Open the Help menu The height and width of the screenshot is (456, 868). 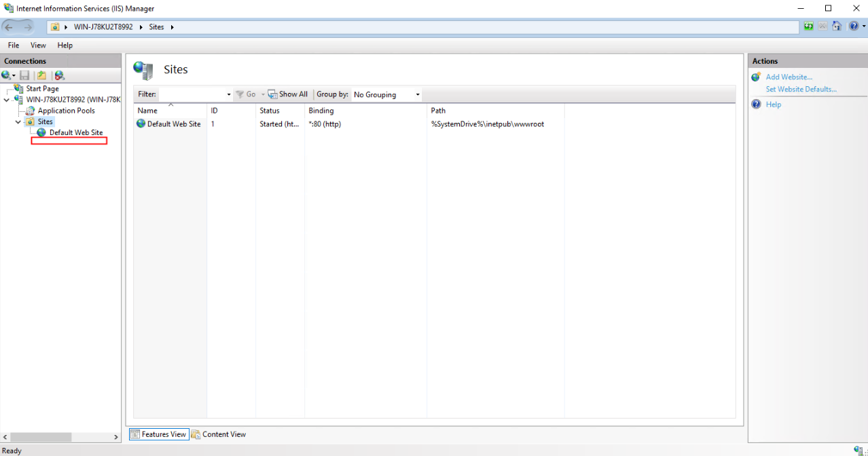(x=65, y=45)
